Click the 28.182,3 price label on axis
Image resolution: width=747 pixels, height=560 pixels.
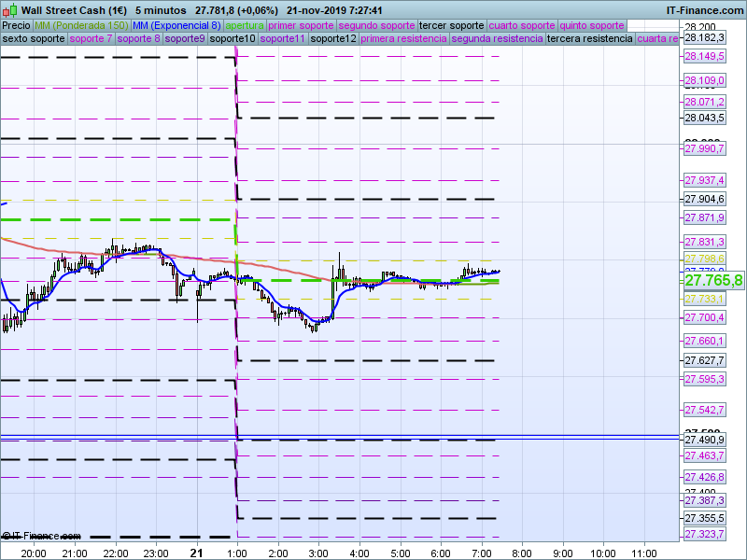(705, 37)
